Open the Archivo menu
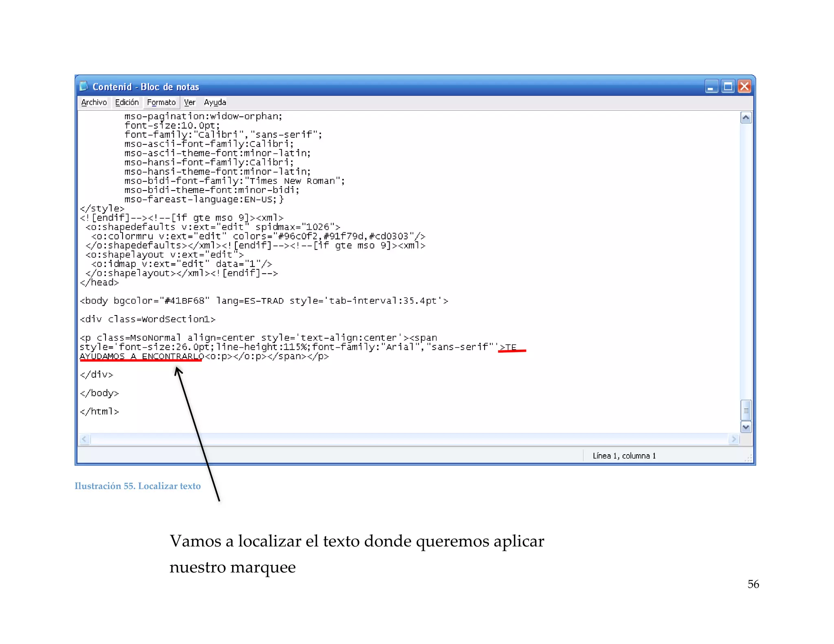The image size is (834, 644). pos(94,102)
